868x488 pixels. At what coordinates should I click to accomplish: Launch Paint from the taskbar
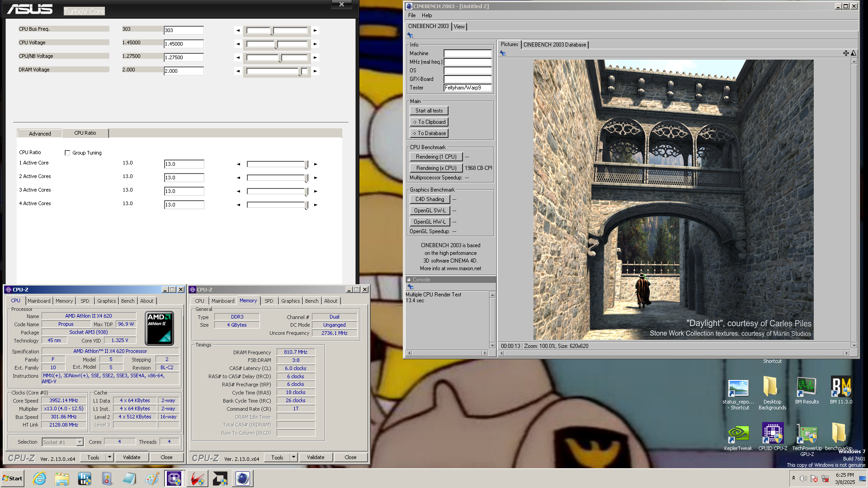151,479
